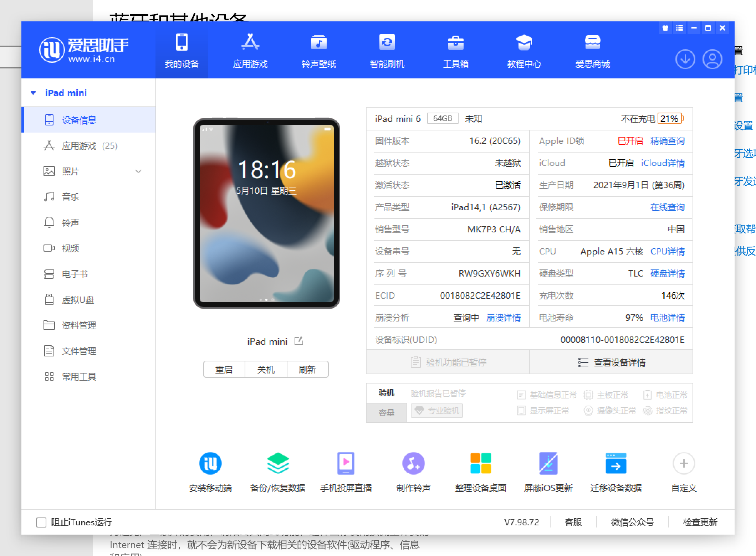Launch 手机投屏直播 screen mirroring
Screen dimensions: 756x556
pyautogui.click(x=345, y=470)
